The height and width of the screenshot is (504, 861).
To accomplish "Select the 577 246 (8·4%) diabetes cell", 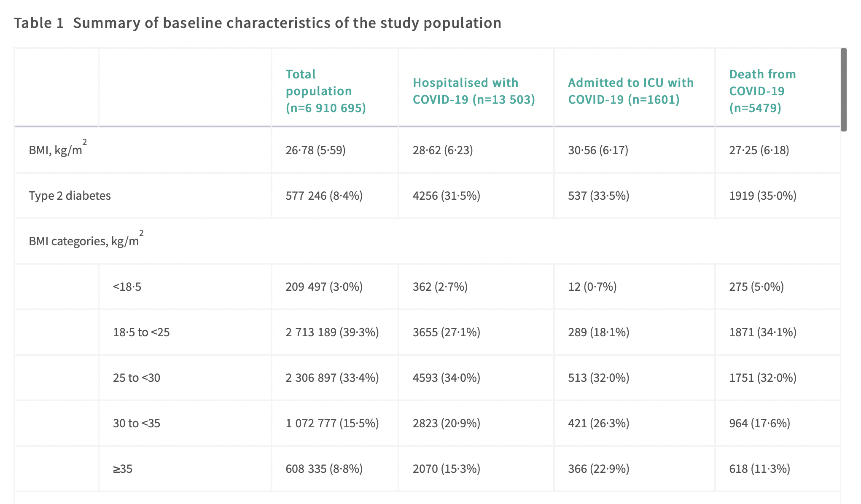I will (x=324, y=196).
